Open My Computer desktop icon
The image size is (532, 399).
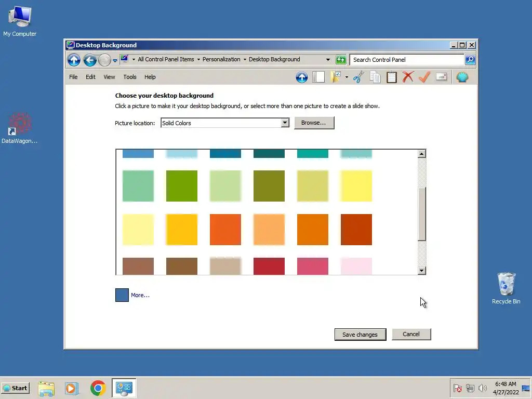click(x=20, y=22)
